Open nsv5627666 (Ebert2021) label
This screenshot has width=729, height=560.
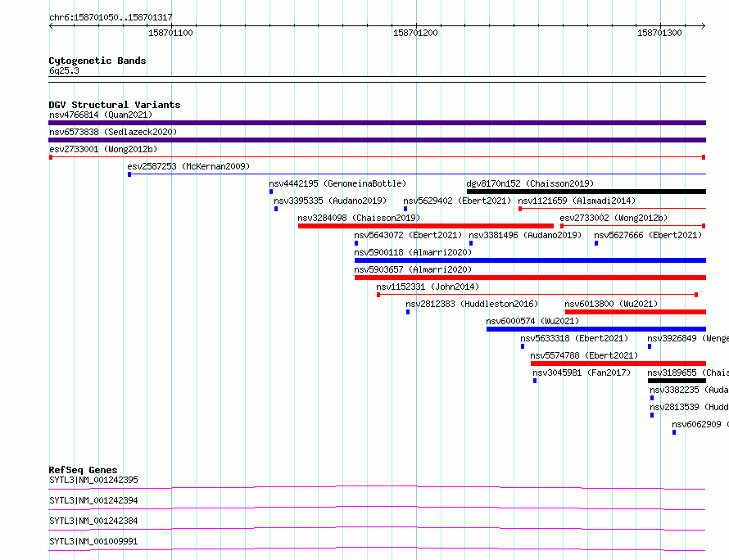[648, 235]
